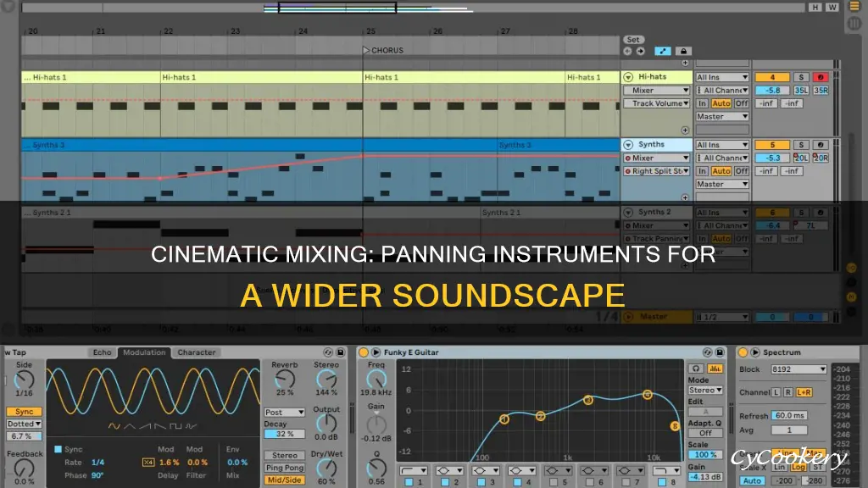Select Spectrum channel L+R button
Image resolution: width=868 pixels, height=488 pixels.
(x=804, y=392)
